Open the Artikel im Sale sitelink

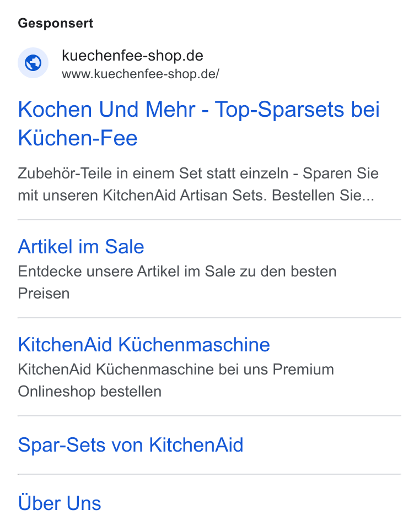pos(81,246)
